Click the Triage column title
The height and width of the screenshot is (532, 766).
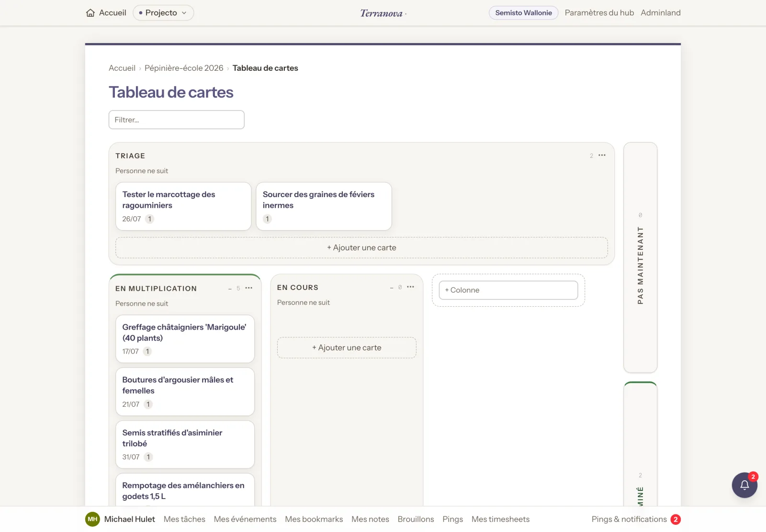point(130,156)
